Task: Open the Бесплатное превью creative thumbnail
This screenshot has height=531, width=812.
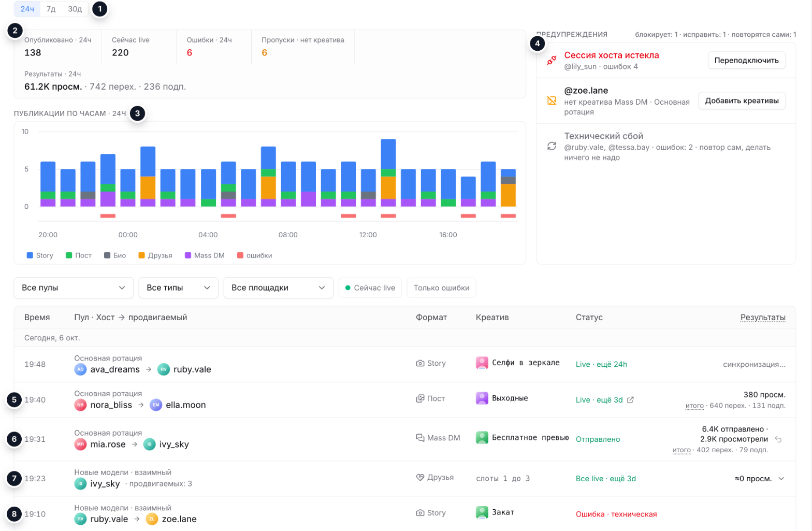Action: pos(482,438)
